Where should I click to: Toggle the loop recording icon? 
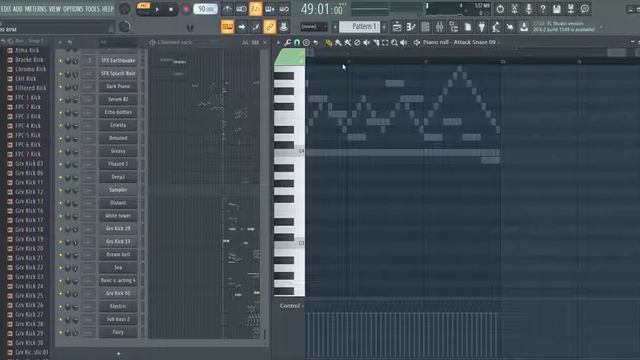click(x=284, y=9)
